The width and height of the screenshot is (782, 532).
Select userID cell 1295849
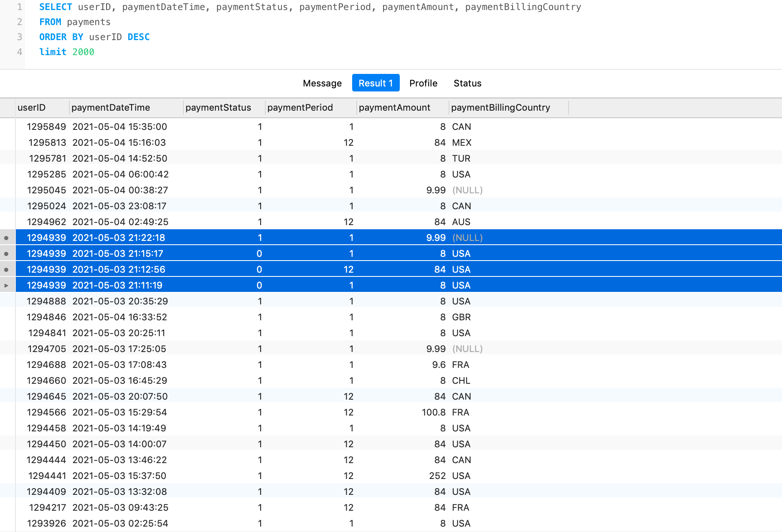[46, 127]
